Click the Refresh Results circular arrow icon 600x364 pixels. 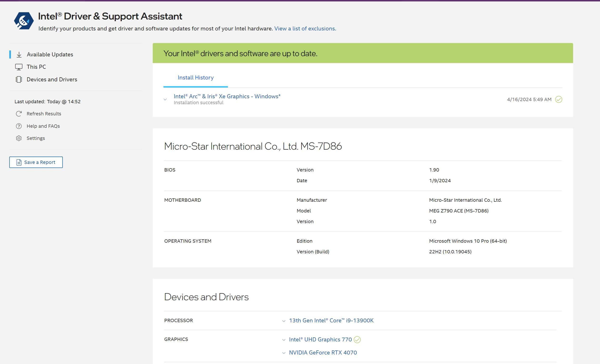pos(19,114)
